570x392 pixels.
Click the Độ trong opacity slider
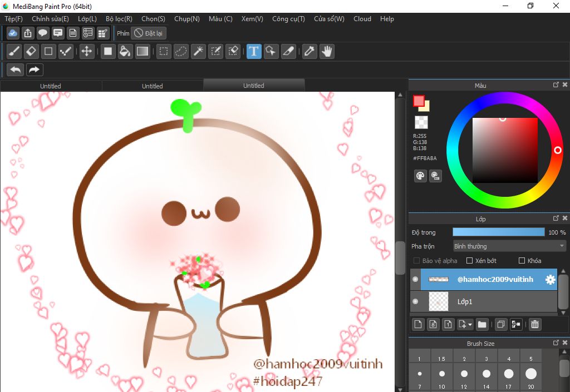[498, 232]
